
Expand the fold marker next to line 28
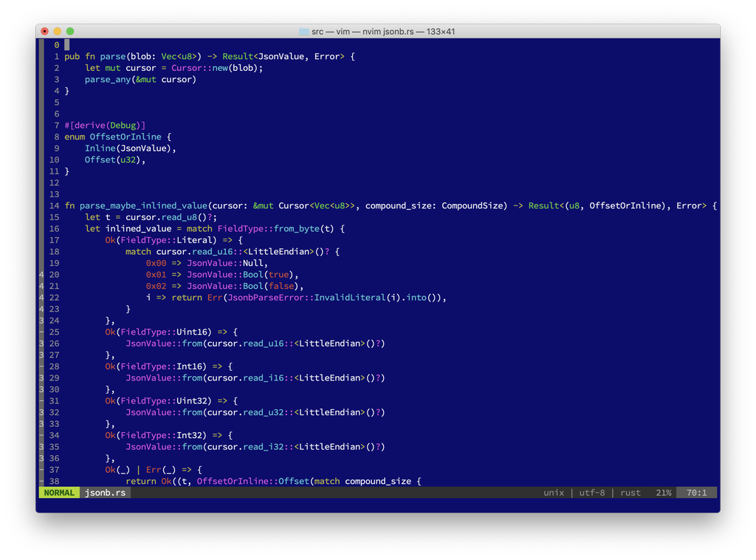(x=41, y=366)
